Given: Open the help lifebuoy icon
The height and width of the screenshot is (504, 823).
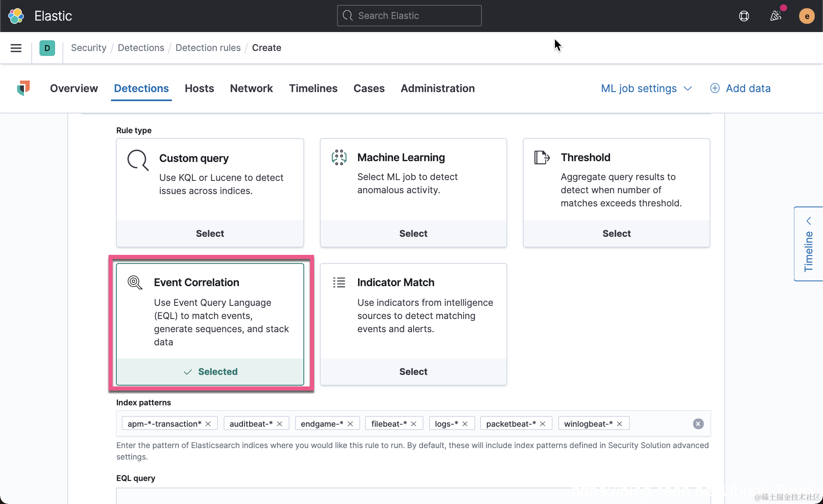Looking at the screenshot, I should (x=744, y=16).
